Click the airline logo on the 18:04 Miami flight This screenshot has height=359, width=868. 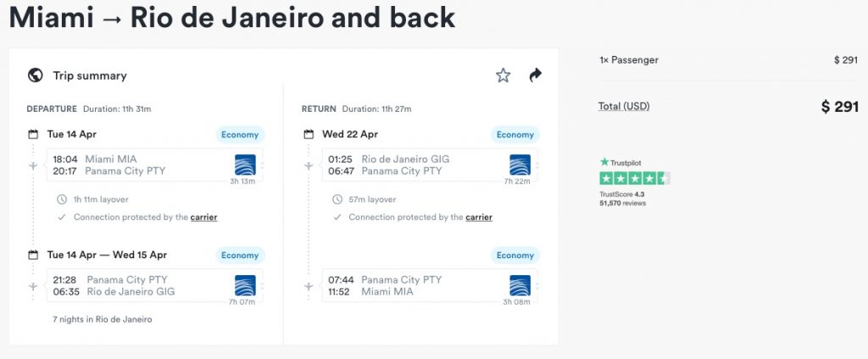[x=245, y=165]
